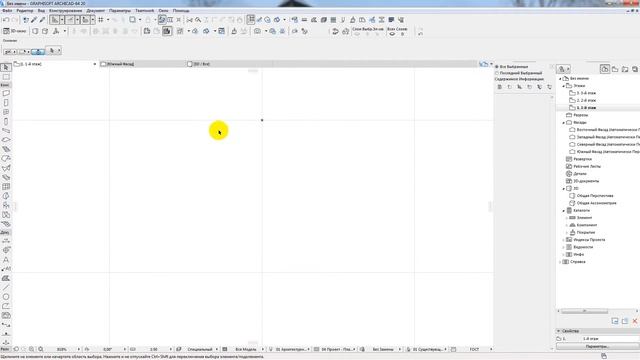640x360 pixels.
Task: Expand the Ведомости node
Action: [564, 247]
